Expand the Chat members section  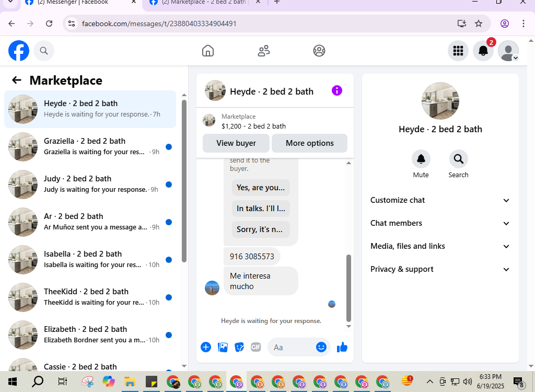tap(440, 223)
